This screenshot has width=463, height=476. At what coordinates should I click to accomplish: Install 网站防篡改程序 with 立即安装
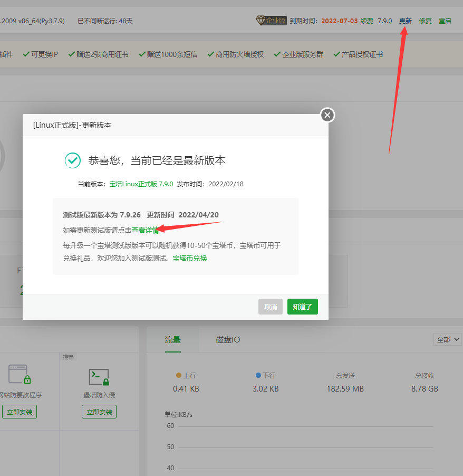pyautogui.click(x=20, y=412)
